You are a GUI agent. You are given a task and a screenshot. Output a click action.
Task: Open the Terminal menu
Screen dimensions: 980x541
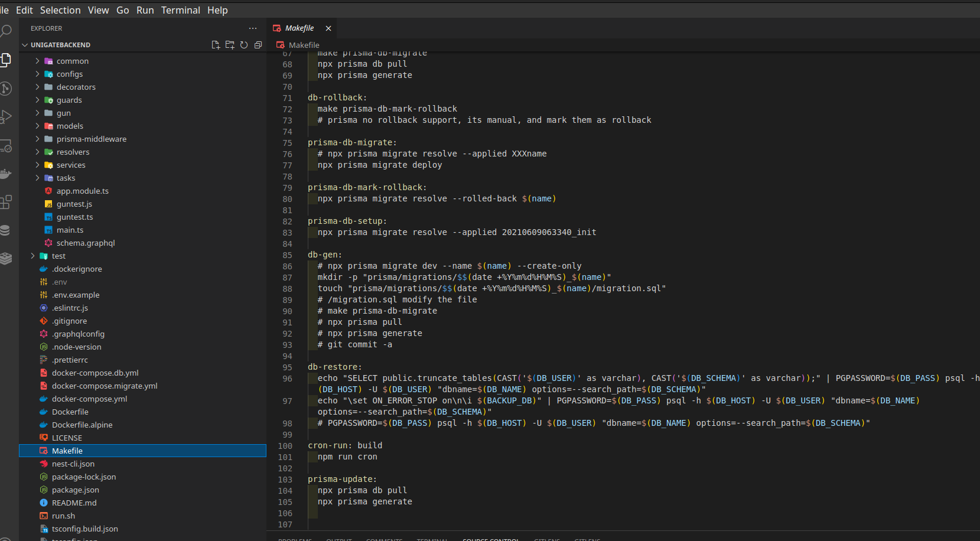coord(180,10)
